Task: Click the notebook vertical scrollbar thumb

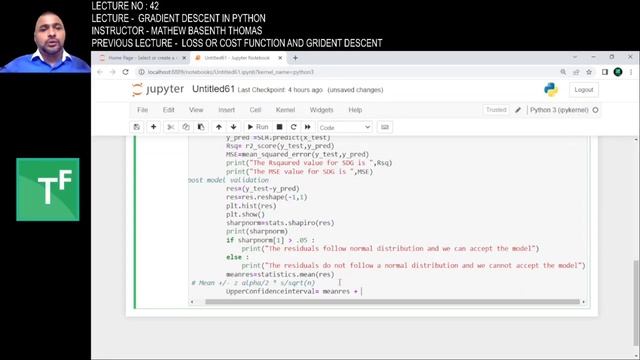Action: pyautogui.click(x=636, y=302)
